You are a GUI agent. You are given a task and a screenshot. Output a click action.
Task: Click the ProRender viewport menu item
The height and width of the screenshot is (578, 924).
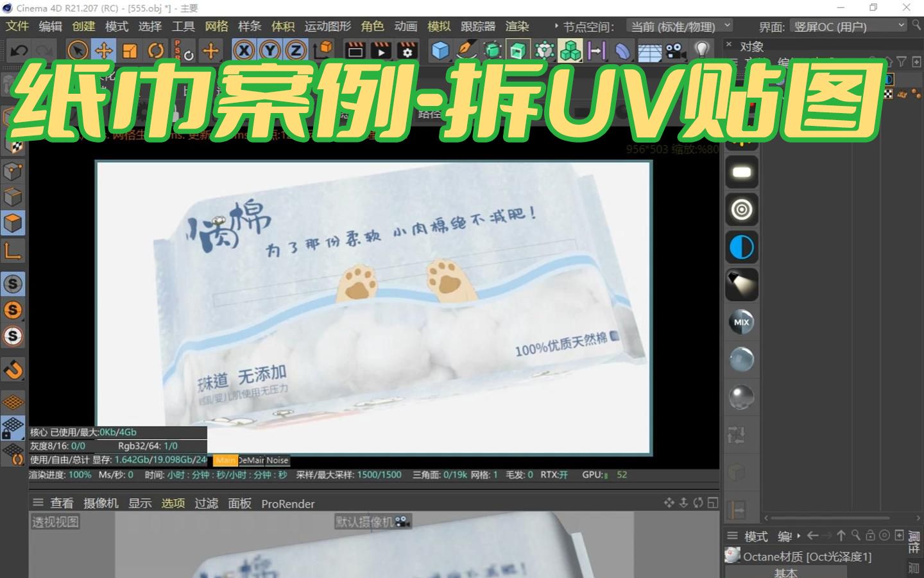[287, 504]
